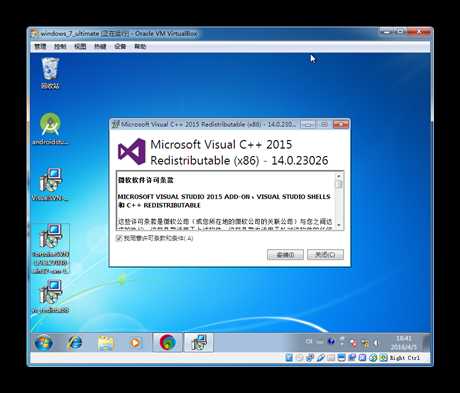Image resolution: width=460 pixels, height=393 pixels.
Task: Switch to the colorful round browser taskbar icon
Action: pyautogui.click(x=167, y=342)
